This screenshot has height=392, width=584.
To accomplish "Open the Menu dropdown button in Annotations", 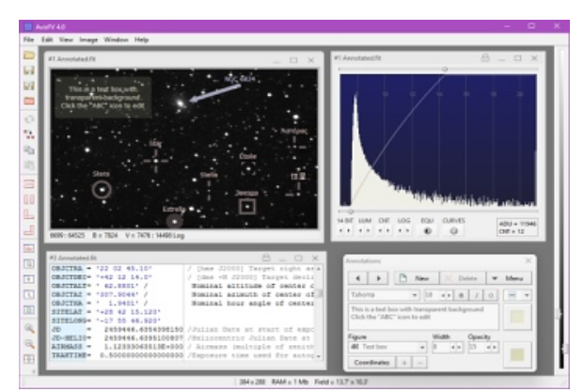I will (509, 278).
